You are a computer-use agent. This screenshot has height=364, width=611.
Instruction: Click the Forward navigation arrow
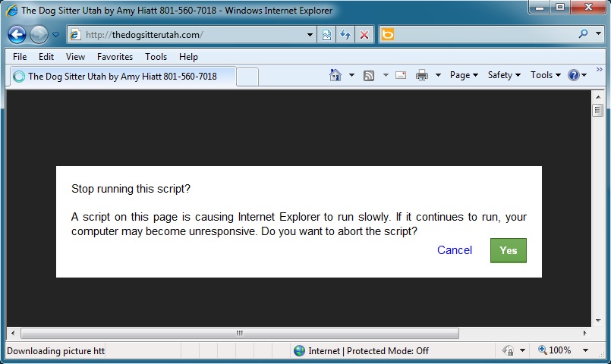(39, 35)
